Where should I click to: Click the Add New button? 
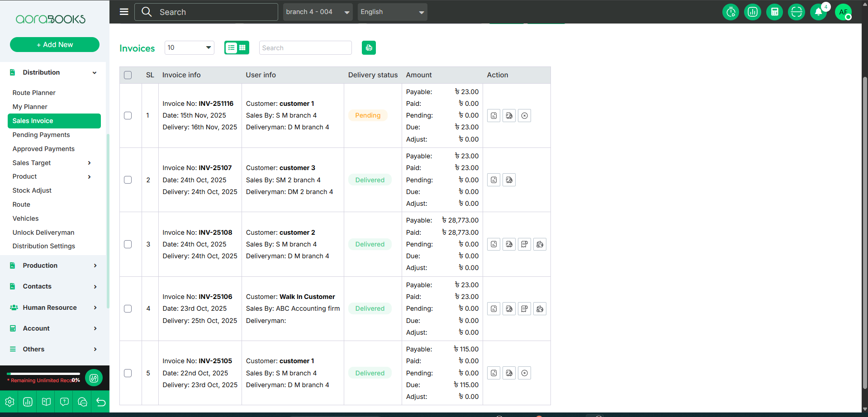point(55,45)
